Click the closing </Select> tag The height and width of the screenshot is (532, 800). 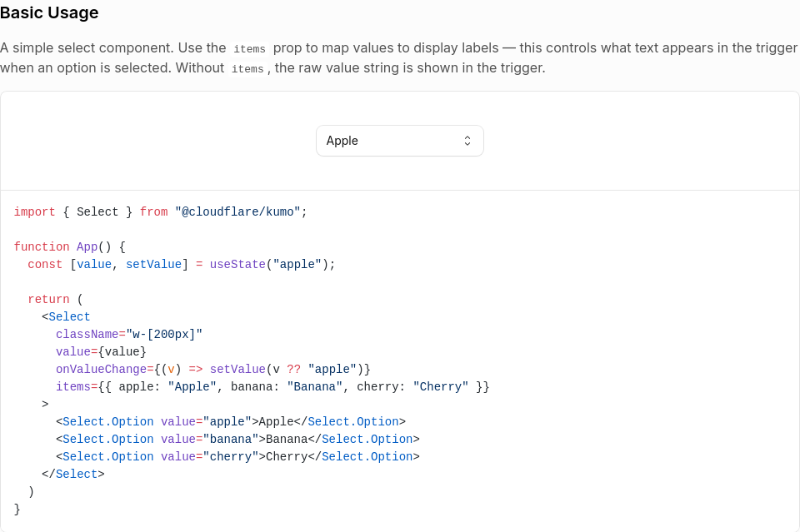click(73, 474)
